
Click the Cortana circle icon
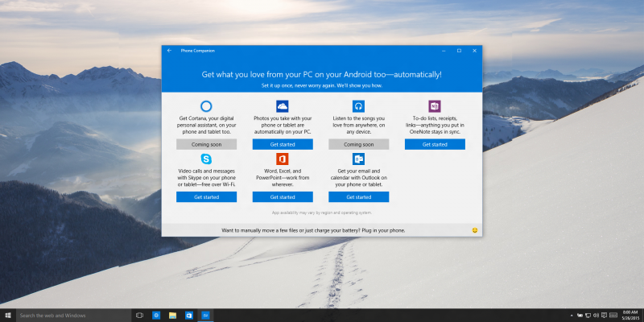coord(206,106)
